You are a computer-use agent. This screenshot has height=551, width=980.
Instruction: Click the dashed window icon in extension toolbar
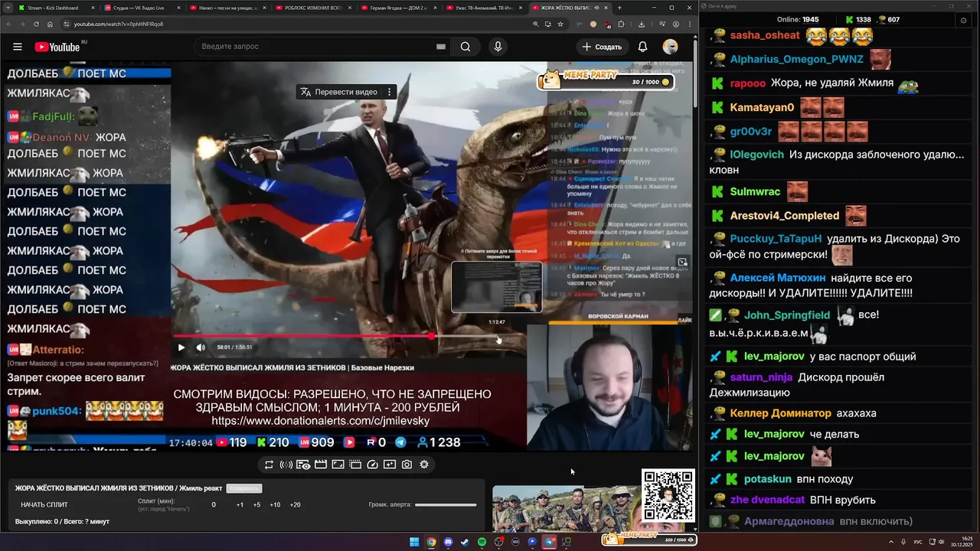pos(355,465)
